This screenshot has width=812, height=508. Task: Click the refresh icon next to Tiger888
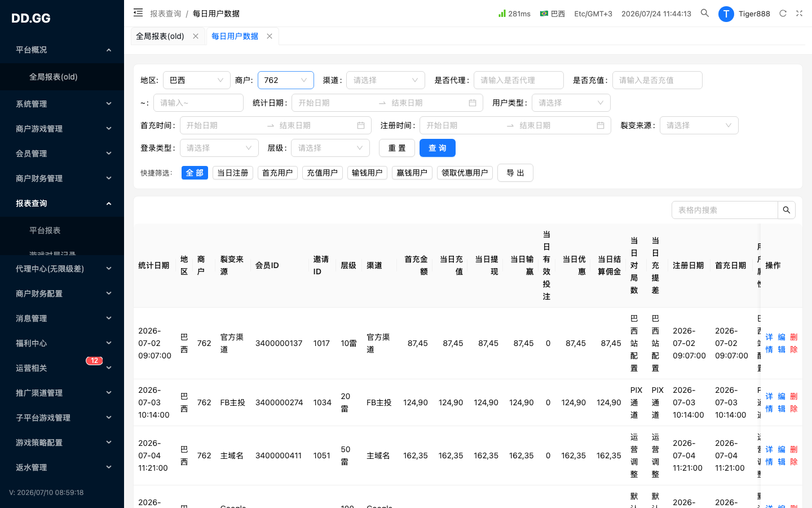[x=783, y=13]
